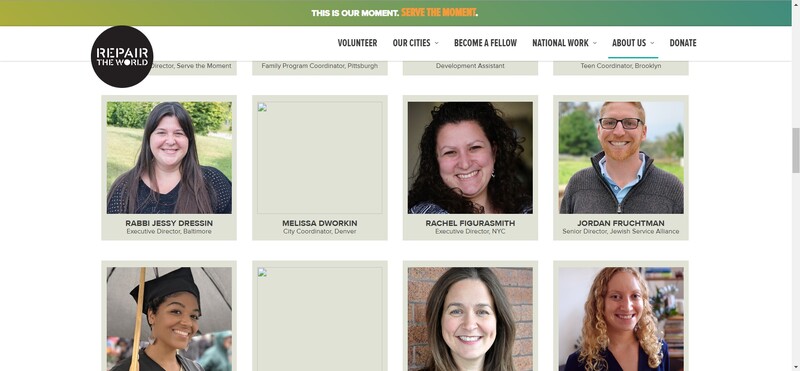Expand the National Work dropdown chevron
Viewport: 800px width, 371px height.
(594, 43)
